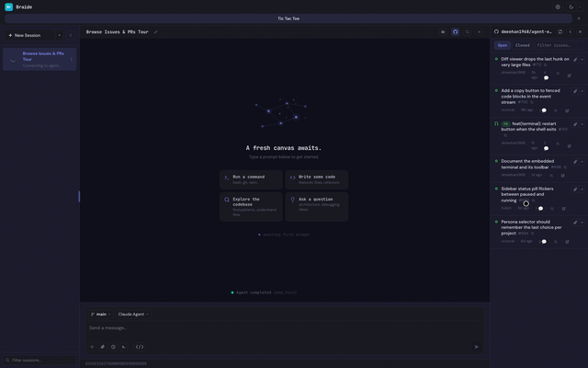Screen dimensions: 588x368
Task: Open Browse Issues & PRs Tour session
Action: click(x=40, y=59)
